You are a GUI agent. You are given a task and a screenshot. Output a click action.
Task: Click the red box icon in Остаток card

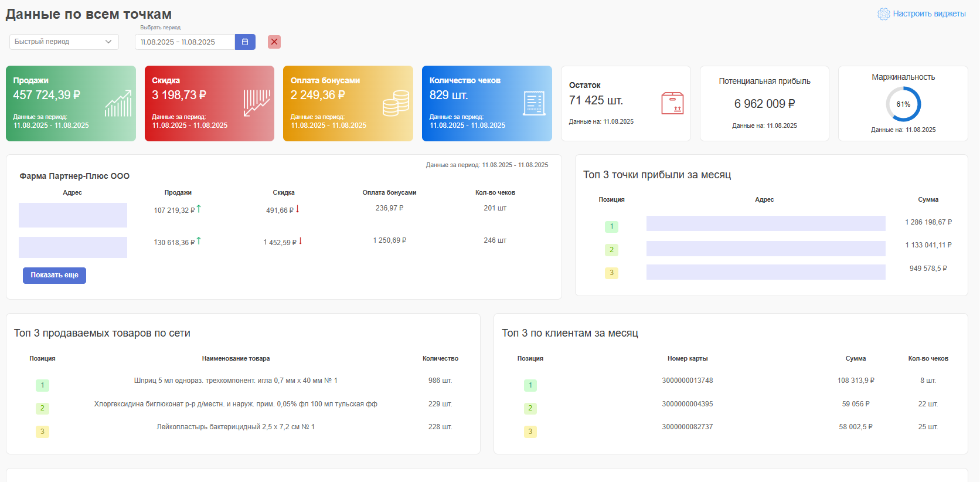672,103
